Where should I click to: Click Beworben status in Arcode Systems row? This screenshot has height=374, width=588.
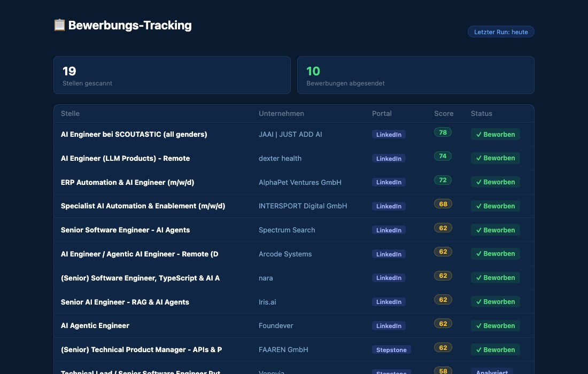click(496, 254)
